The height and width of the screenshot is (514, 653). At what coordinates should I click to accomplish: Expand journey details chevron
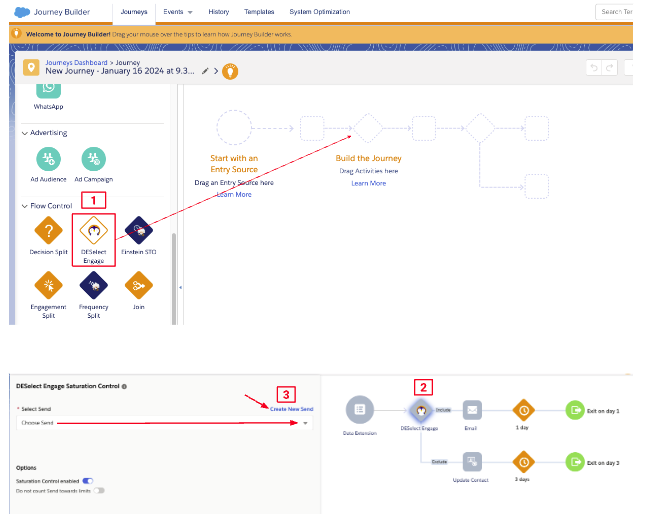tap(216, 71)
